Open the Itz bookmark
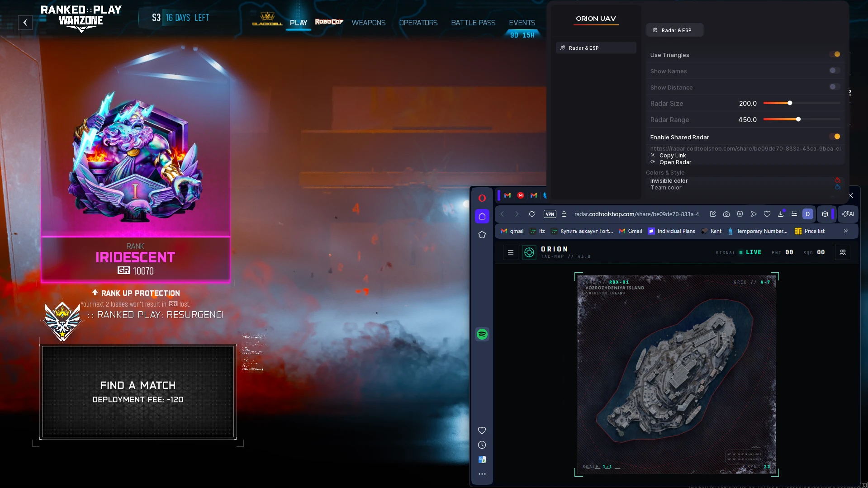The height and width of the screenshot is (488, 868). point(537,231)
